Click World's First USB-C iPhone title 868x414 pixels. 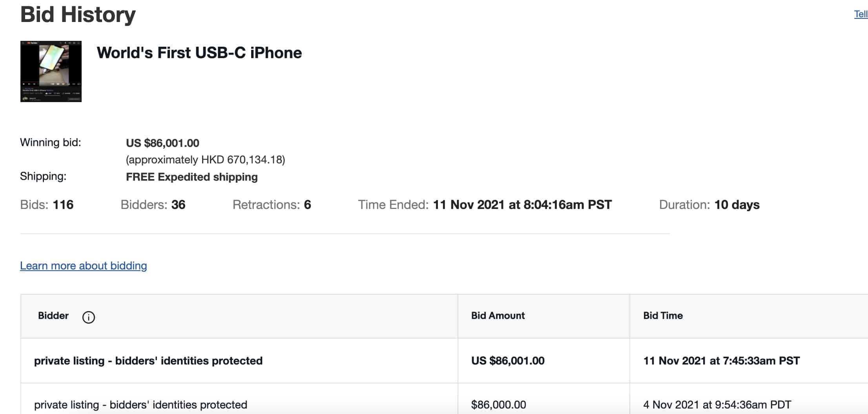click(x=199, y=53)
